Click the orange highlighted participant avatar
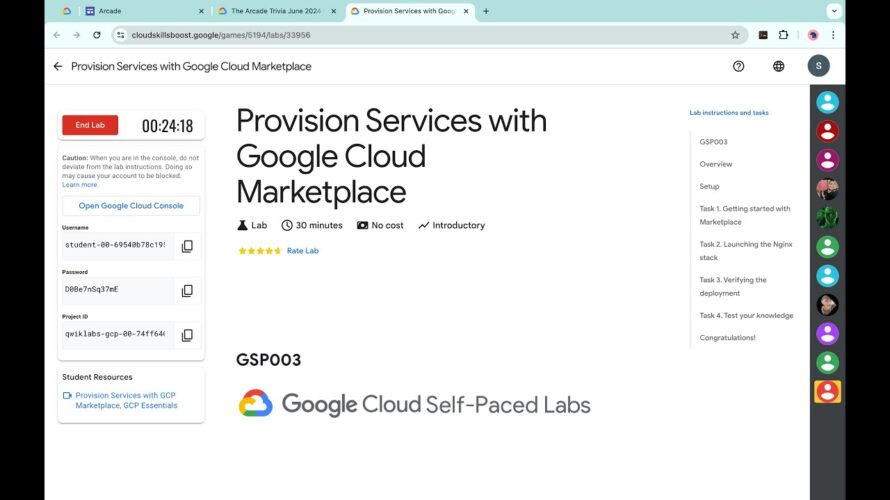 [828, 392]
